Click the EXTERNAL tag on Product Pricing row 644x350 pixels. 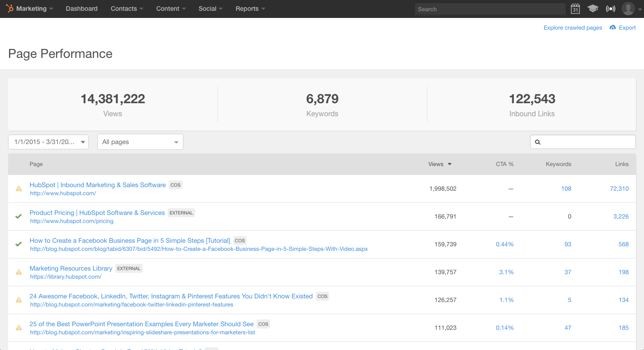181,213
